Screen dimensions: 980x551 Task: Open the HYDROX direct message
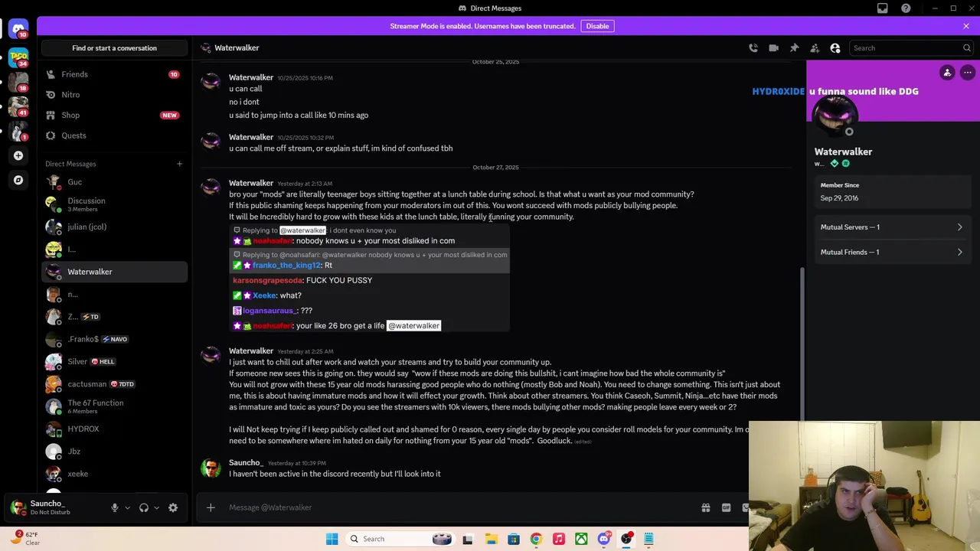(114, 429)
